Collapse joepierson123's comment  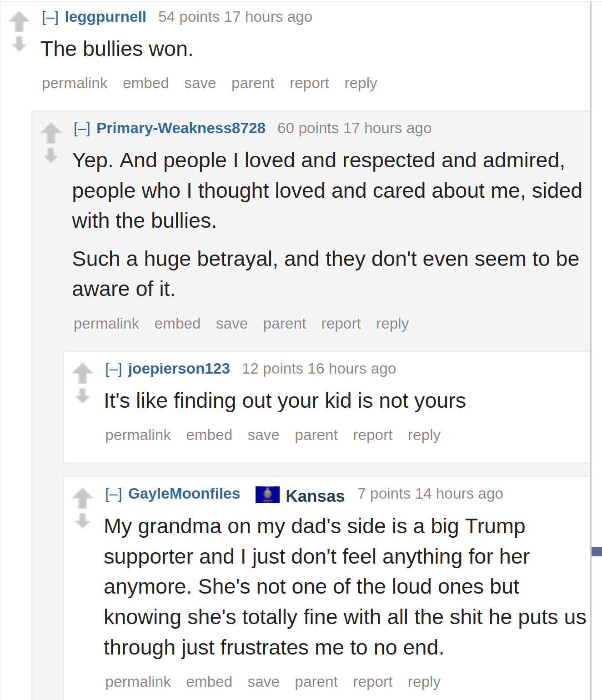[x=114, y=369]
